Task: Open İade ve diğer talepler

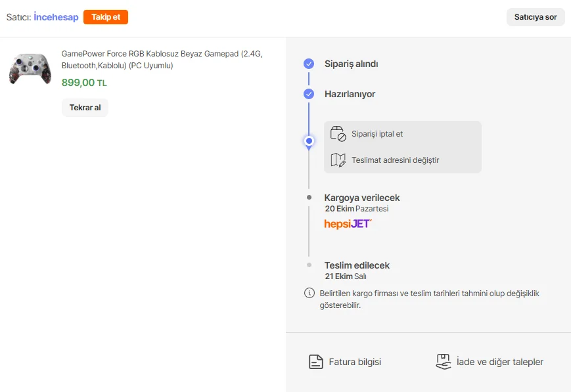Action: pyautogui.click(x=499, y=362)
